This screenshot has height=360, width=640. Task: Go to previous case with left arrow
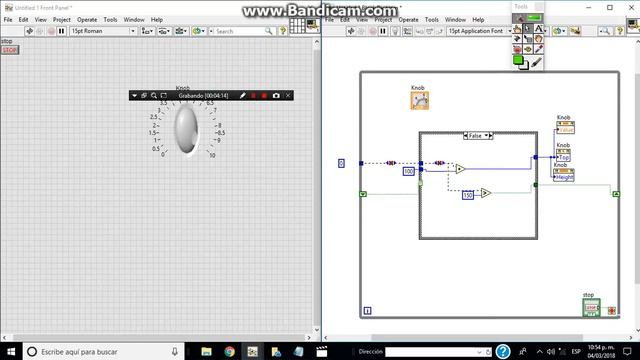pyautogui.click(x=466, y=136)
